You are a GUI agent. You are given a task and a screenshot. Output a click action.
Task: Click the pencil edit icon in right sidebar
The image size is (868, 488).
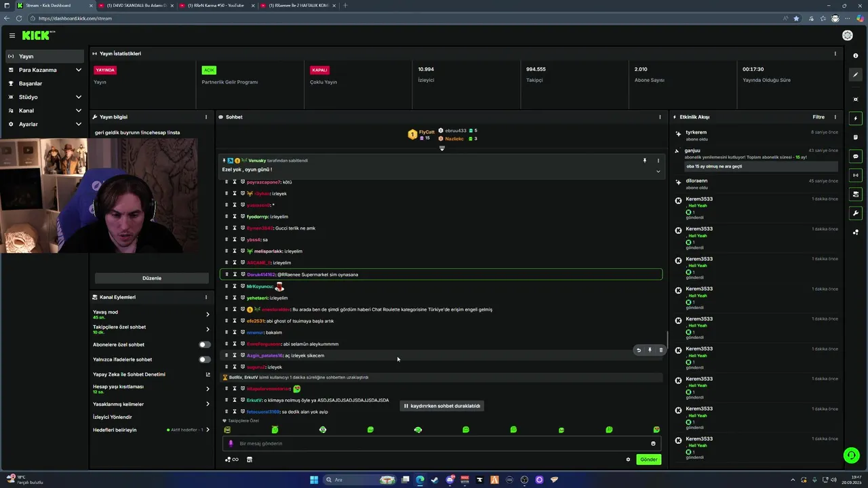tap(856, 75)
